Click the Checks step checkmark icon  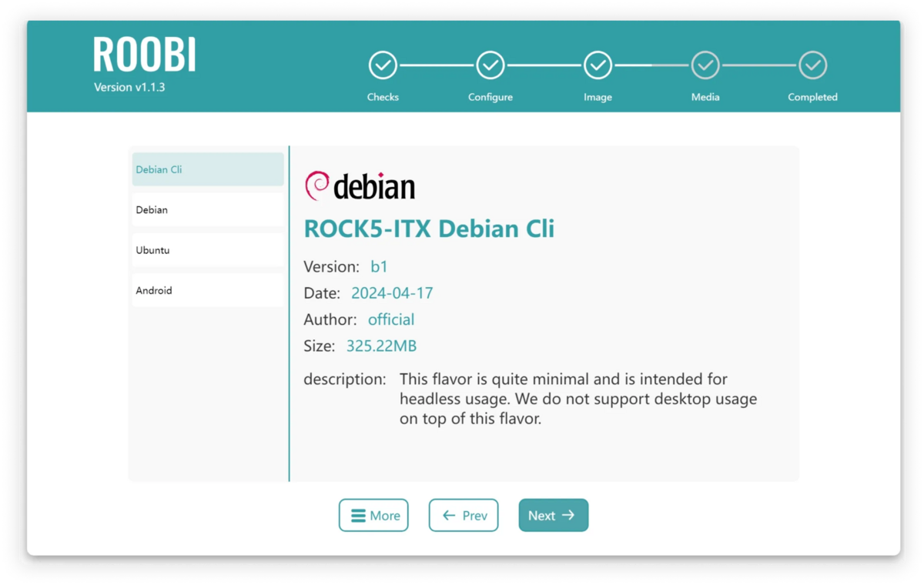click(x=383, y=65)
